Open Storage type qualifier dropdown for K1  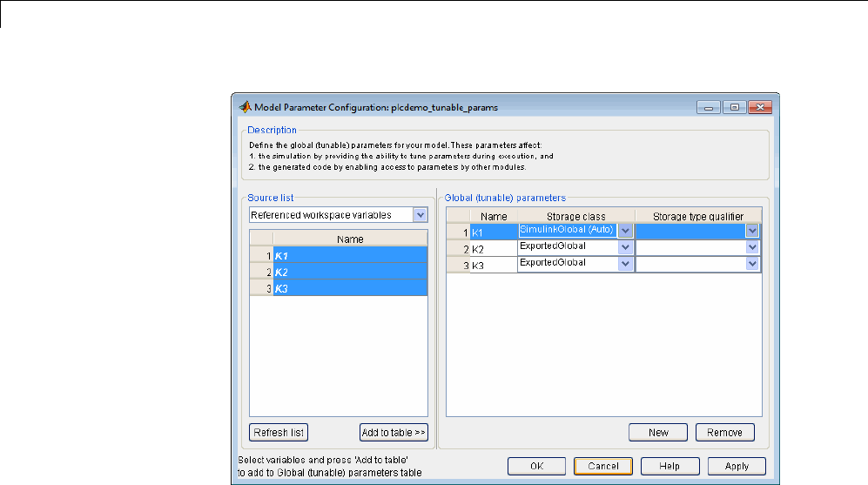pos(752,231)
